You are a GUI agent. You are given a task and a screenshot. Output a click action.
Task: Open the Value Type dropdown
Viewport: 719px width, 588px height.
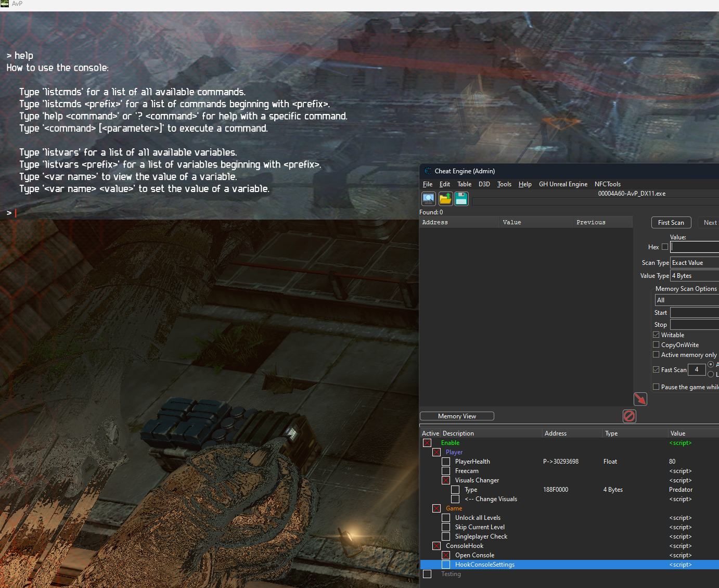695,276
